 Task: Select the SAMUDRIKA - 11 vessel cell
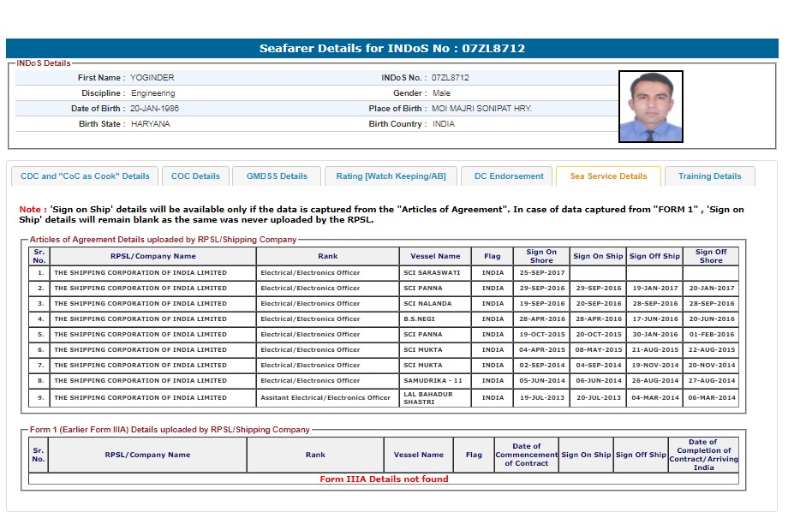[433, 381]
